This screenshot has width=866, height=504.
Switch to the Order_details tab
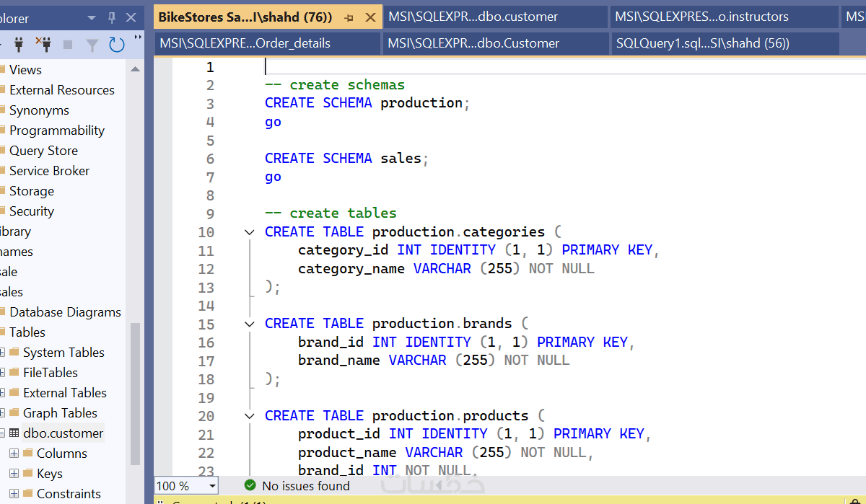tap(267, 43)
